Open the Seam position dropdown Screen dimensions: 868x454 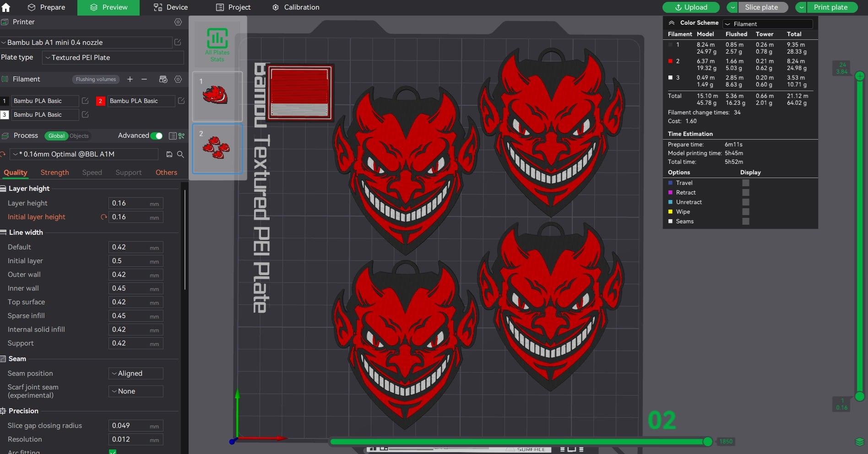(136, 373)
